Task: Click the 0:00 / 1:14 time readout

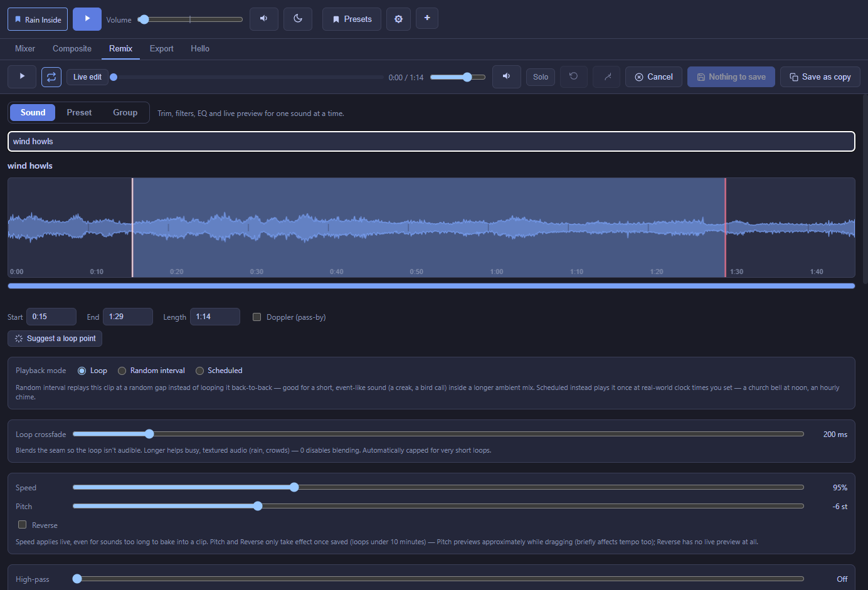Action: tap(406, 78)
